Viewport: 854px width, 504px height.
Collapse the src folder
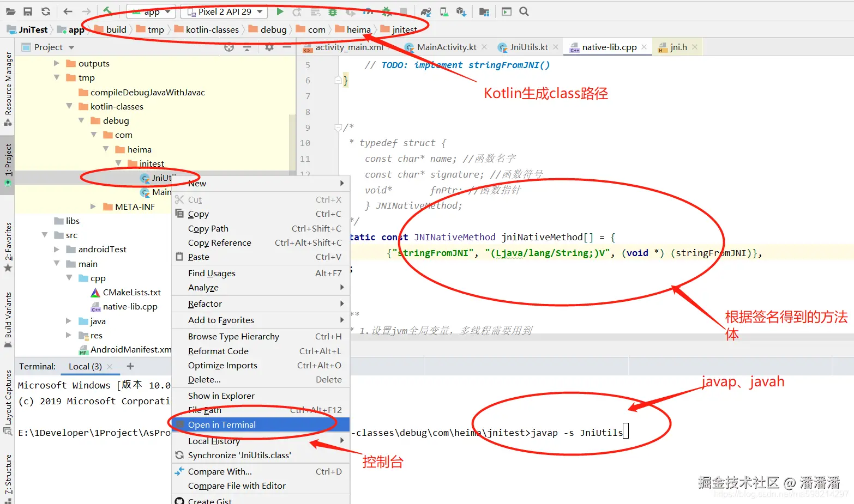click(x=45, y=235)
